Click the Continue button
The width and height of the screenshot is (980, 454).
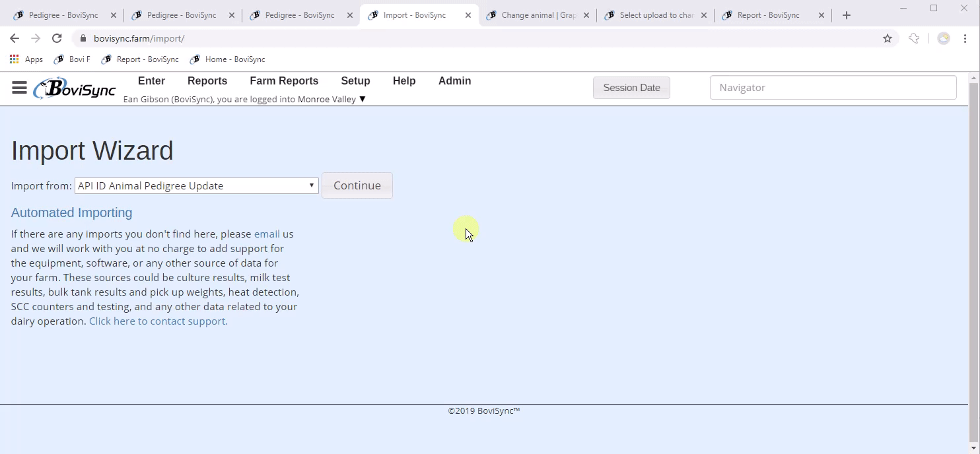coord(357,185)
